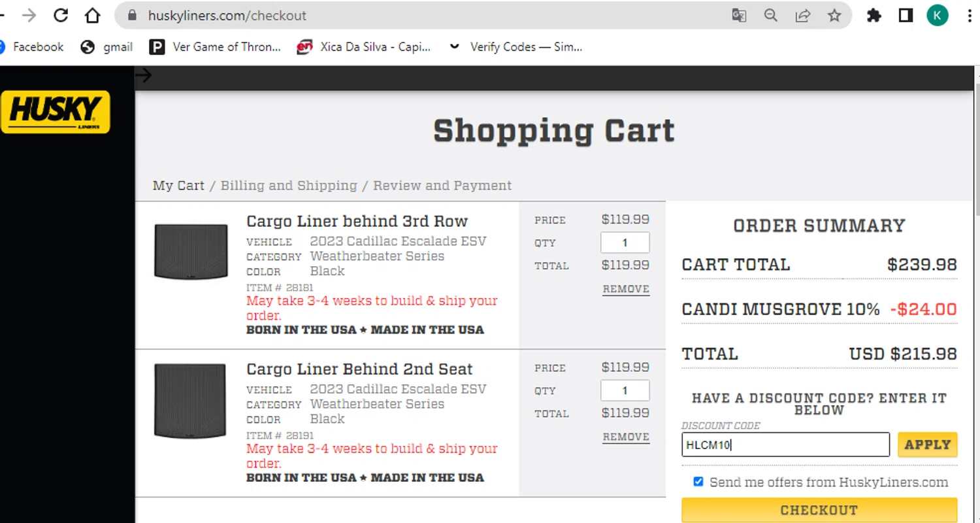Expand the dark sidebar arrow
Viewport: 980px width, 523px height.
(144, 76)
